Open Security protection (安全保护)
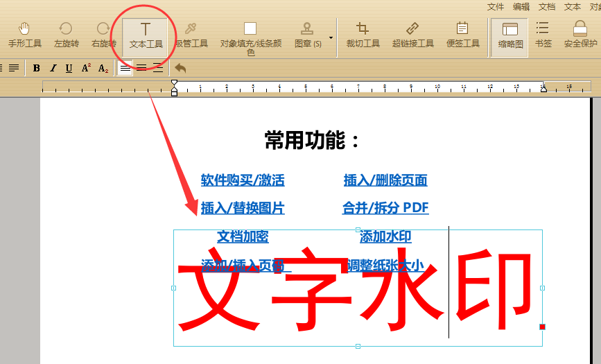This screenshot has width=601, height=364. (x=580, y=35)
